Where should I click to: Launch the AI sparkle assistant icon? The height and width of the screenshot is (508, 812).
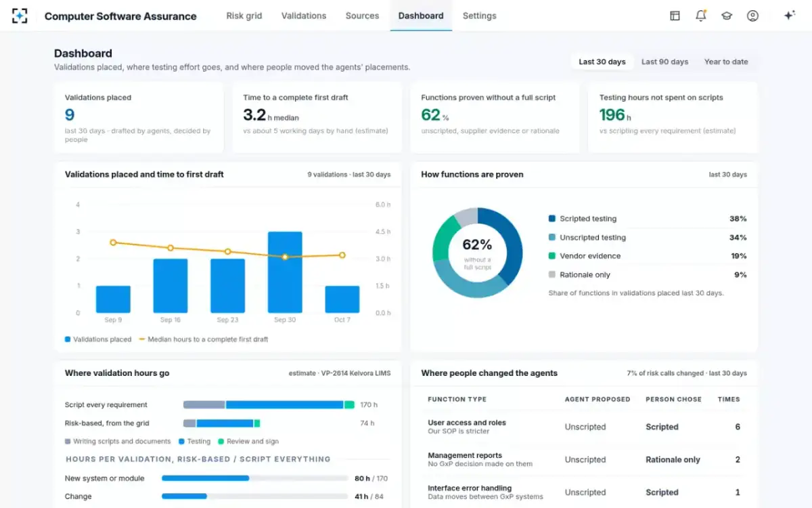pos(789,16)
